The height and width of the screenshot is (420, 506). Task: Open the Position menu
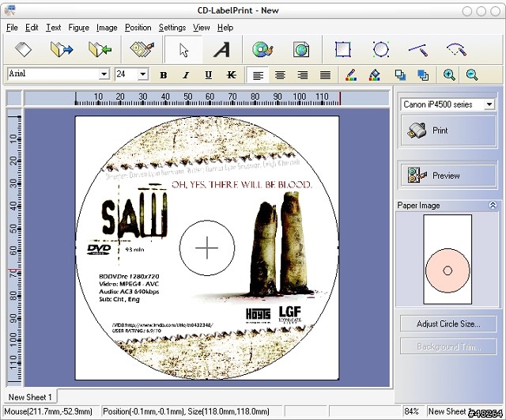[138, 28]
